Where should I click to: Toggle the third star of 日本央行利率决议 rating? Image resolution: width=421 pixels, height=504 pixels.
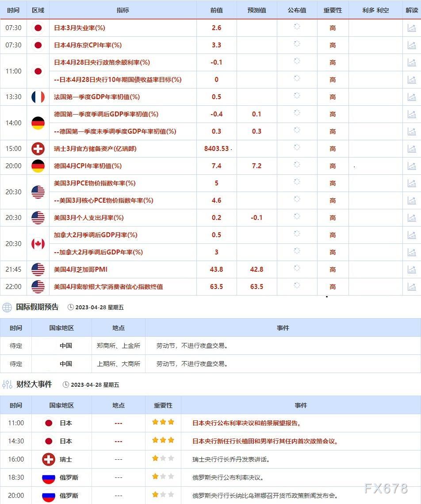pos(172,423)
